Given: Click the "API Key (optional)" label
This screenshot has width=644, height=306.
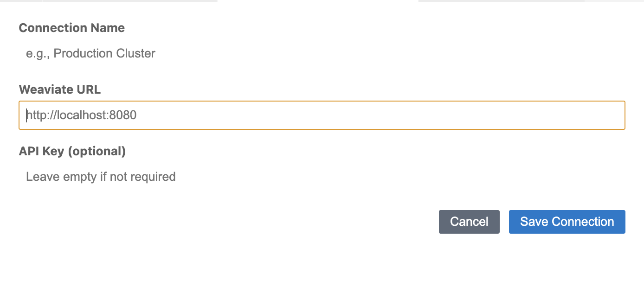Looking at the screenshot, I should point(72,151).
